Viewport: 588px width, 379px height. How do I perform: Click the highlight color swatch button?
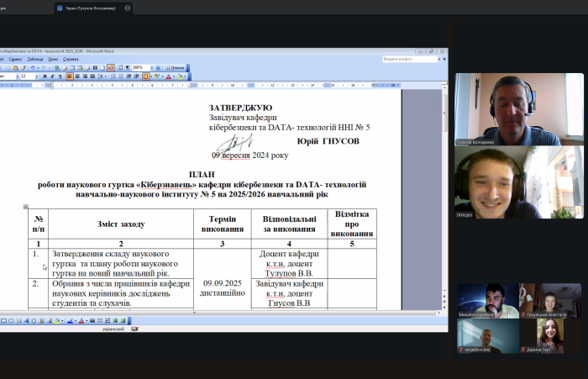pyautogui.click(x=157, y=76)
